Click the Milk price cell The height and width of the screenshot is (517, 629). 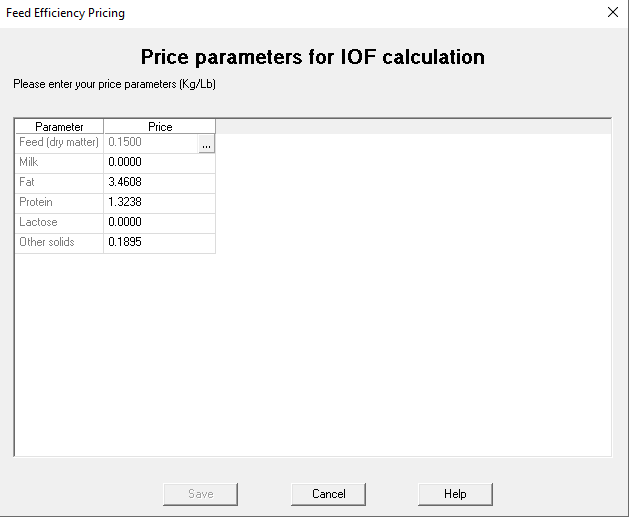[159, 163]
